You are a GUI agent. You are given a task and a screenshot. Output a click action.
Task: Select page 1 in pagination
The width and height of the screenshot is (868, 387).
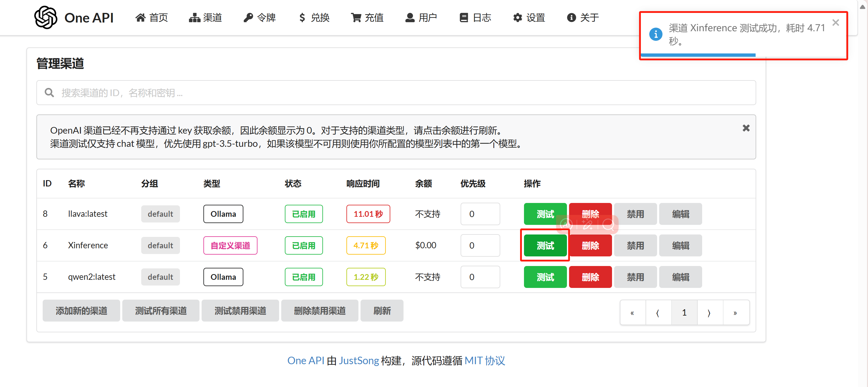pos(684,313)
